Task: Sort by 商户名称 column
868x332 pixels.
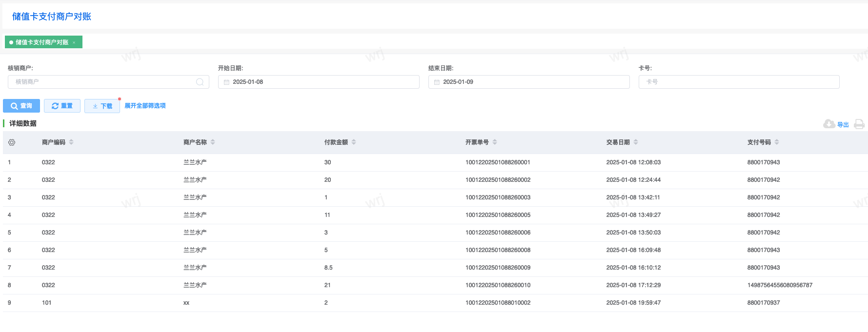Action: pos(213,142)
